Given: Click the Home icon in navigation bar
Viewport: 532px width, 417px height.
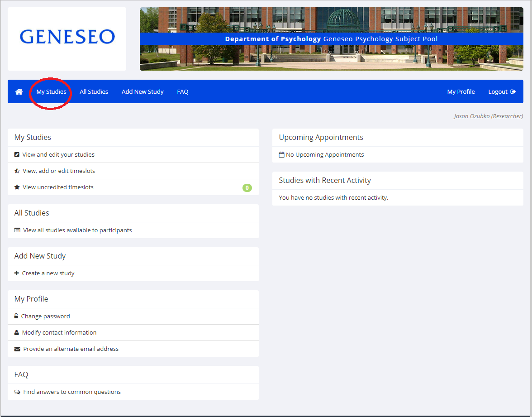Looking at the screenshot, I should click(19, 92).
